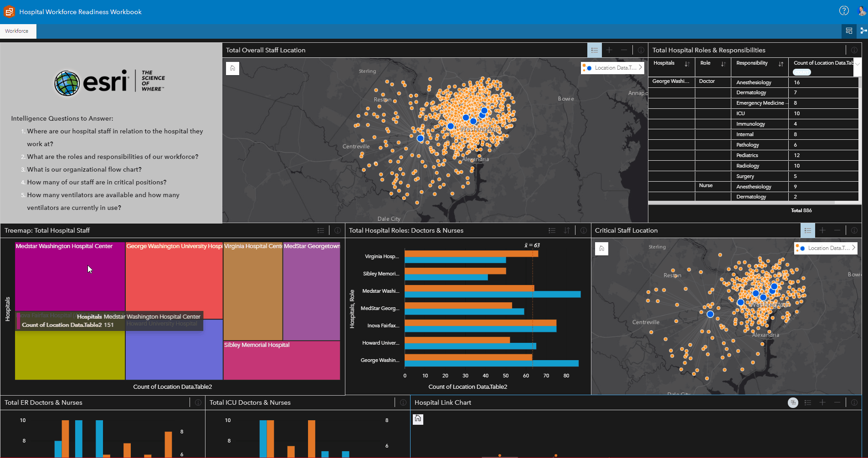Open the user profile avatar

[862, 11]
